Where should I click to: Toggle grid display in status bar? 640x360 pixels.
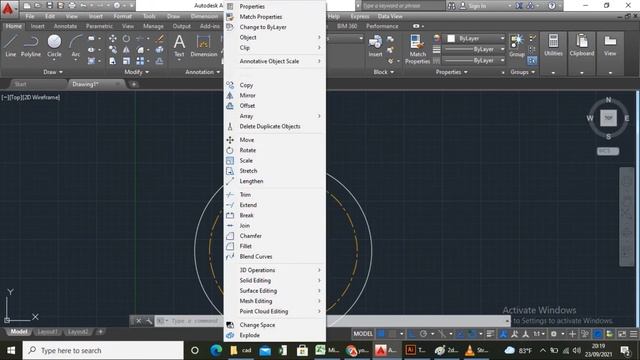click(x=381, y=333)
